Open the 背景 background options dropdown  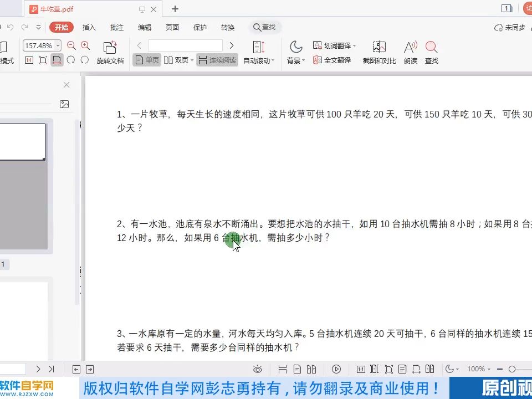pos(295,60)
